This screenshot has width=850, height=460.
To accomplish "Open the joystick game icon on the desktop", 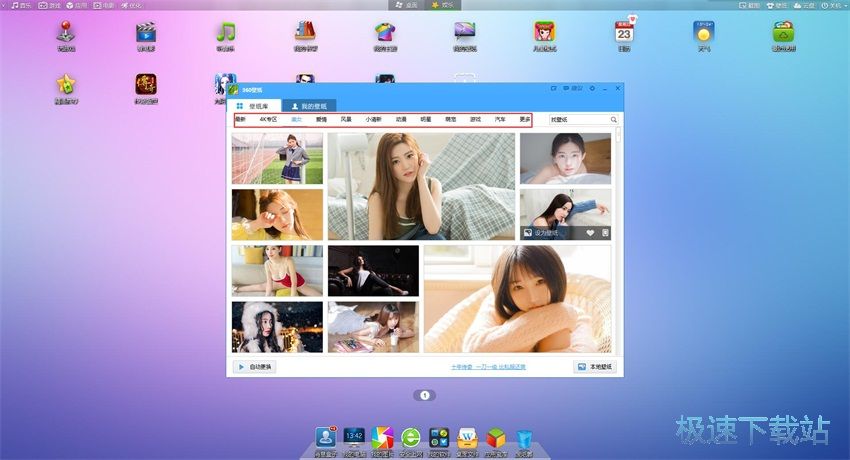I will click(x=66, y=31).
